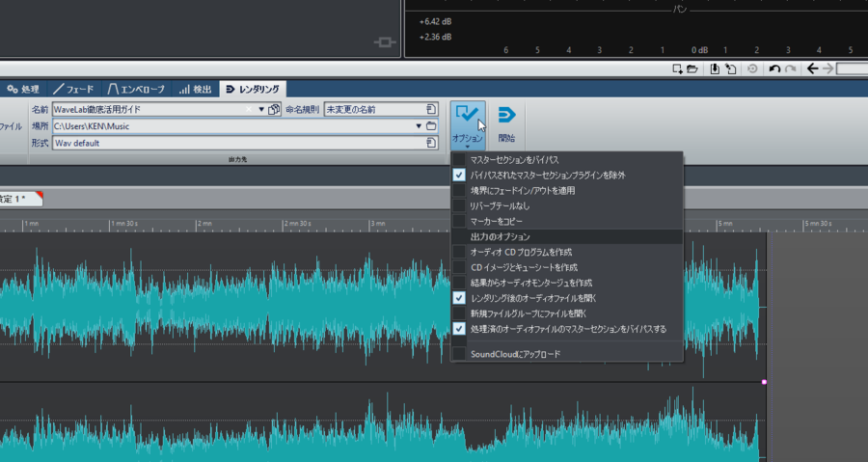The height and width of the screenshot is (462, 868).
Task: Open the 命名規則 naming scheme preset field
Action: 381,110
